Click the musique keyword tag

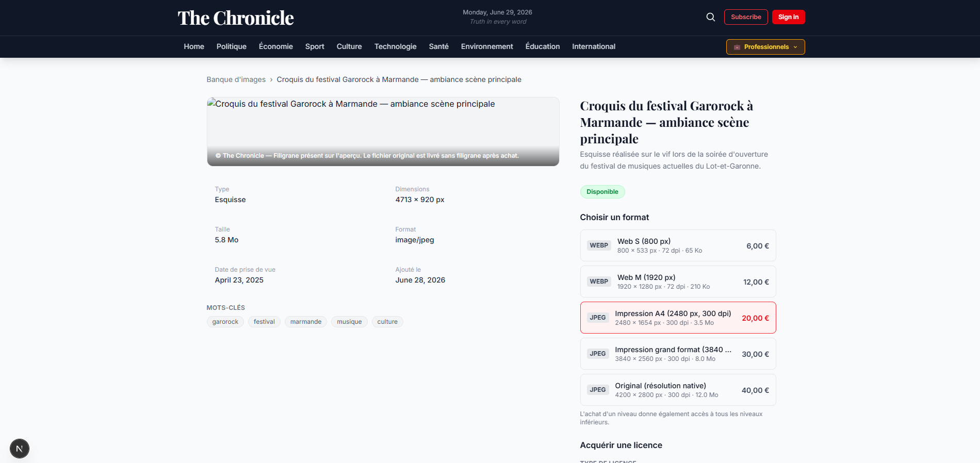(x=349, y=322)
